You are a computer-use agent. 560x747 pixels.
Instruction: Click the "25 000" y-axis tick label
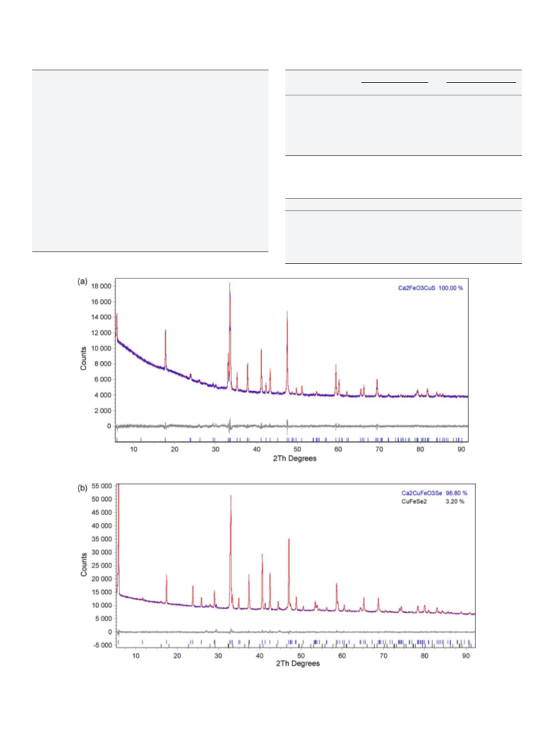click(x=102, y=566)
